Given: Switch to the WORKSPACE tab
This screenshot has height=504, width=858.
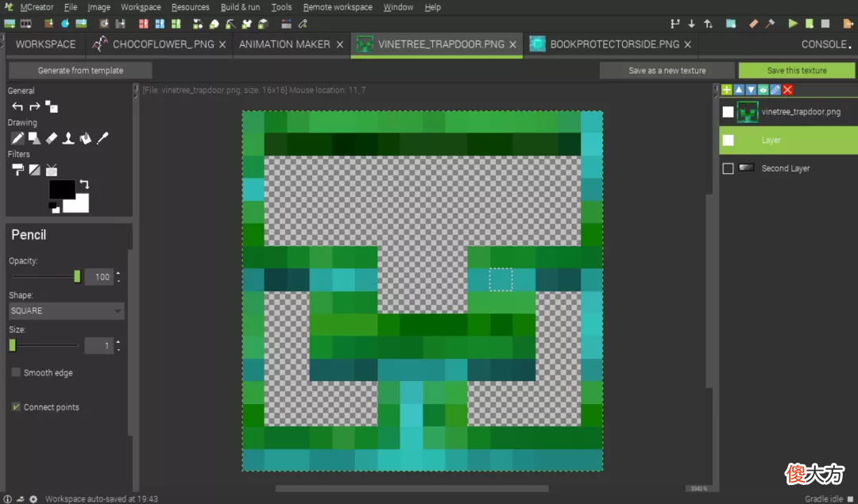Looking at the screenshot, I should tap(45, 44).
